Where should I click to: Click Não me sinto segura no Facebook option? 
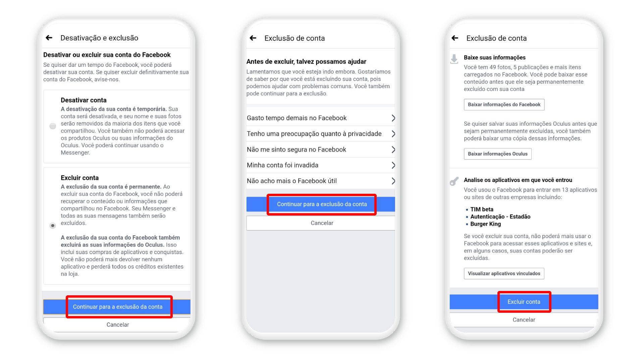click(x=322, y=149)
